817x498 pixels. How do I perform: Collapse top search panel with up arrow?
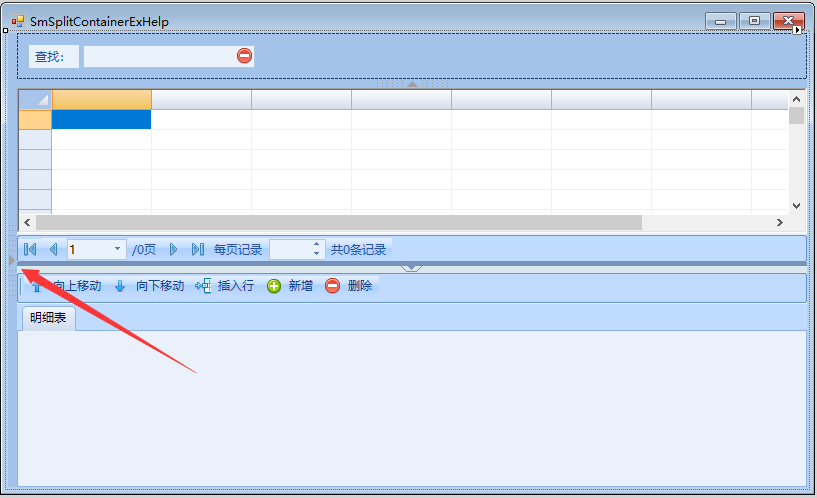412,84
